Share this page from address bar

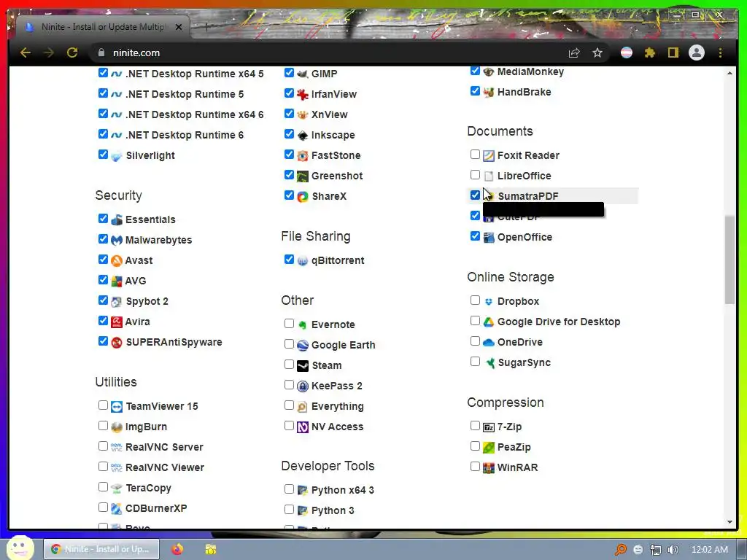574,52
